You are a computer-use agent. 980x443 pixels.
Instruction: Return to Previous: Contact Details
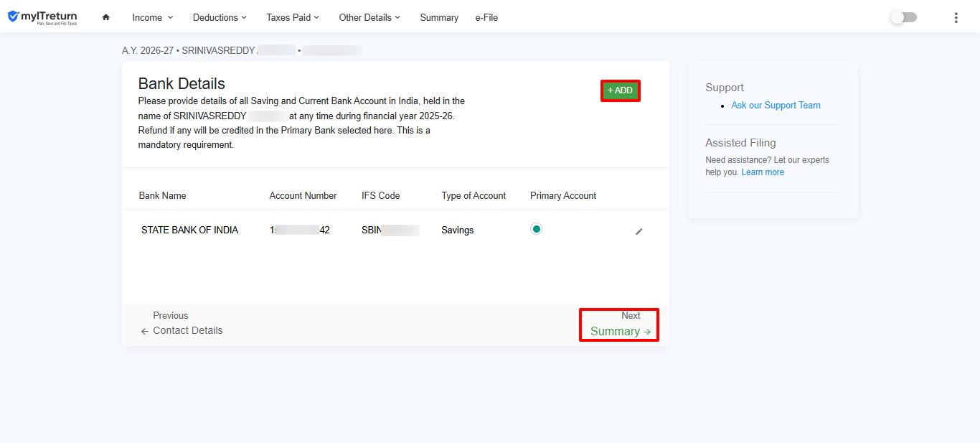[x=182, y=323]
